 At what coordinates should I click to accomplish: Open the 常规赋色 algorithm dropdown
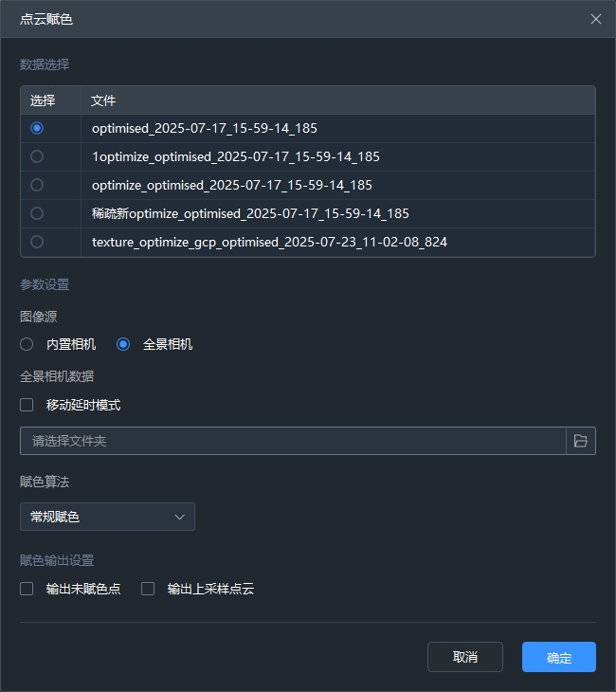pos(107,517)
